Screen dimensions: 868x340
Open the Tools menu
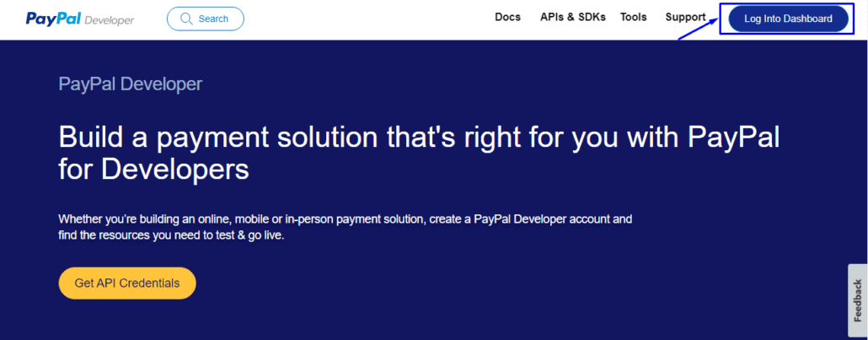coord(633,17)
